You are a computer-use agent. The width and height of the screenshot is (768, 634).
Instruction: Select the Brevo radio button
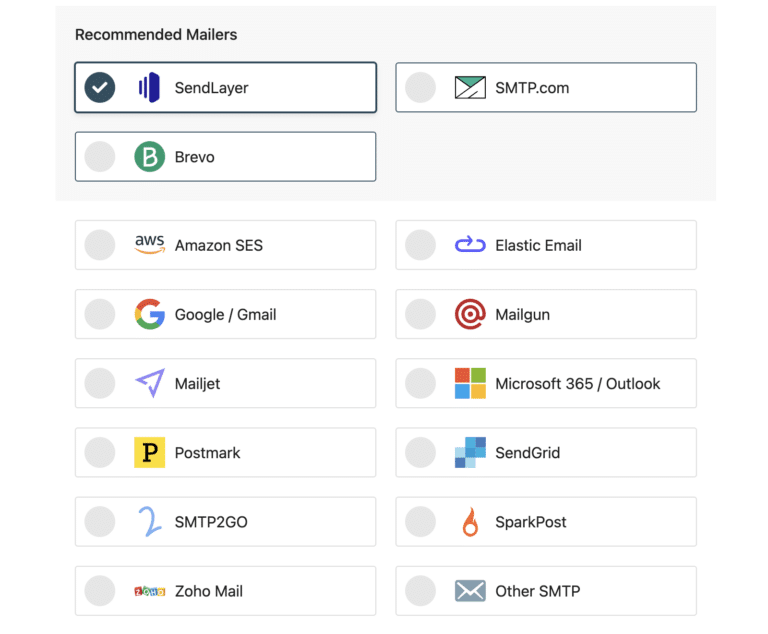[x=100, y=157]
